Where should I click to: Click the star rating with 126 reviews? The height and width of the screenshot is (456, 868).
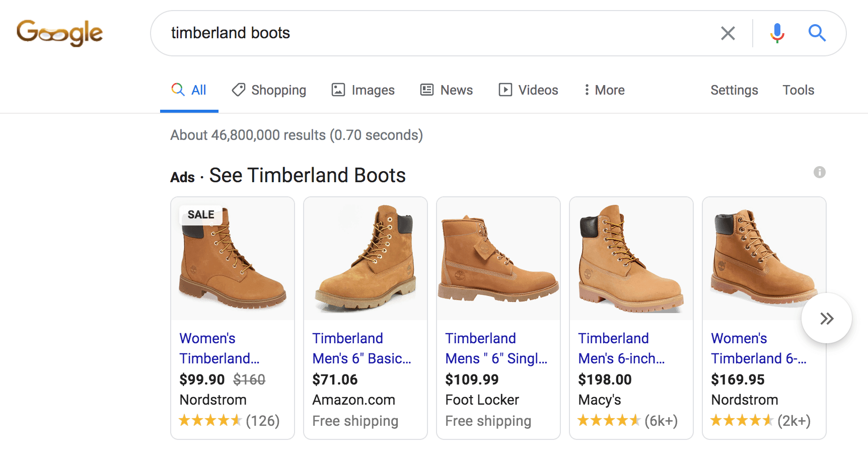pos(229,421)
